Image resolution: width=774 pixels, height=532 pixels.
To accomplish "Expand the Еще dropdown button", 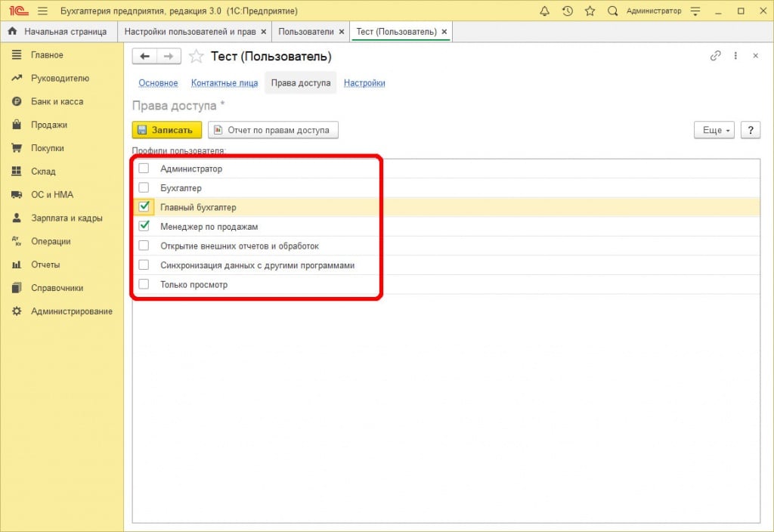I will [x=714, y=130].
